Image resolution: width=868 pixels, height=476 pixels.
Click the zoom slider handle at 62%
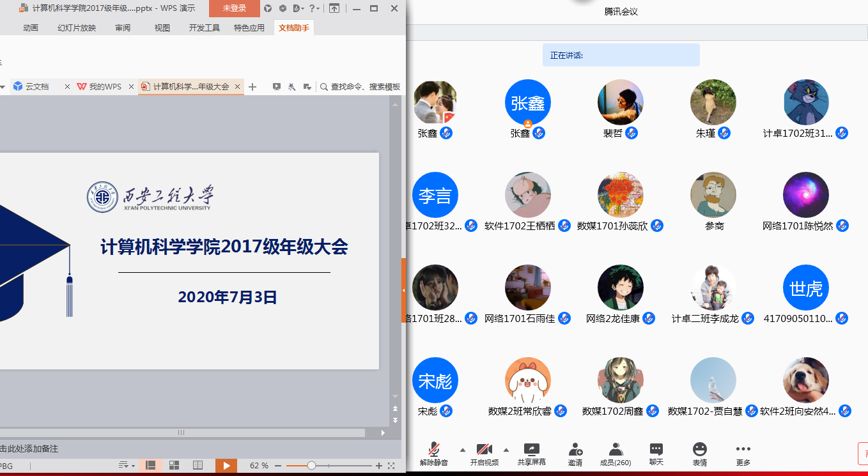tap(311, 466)
